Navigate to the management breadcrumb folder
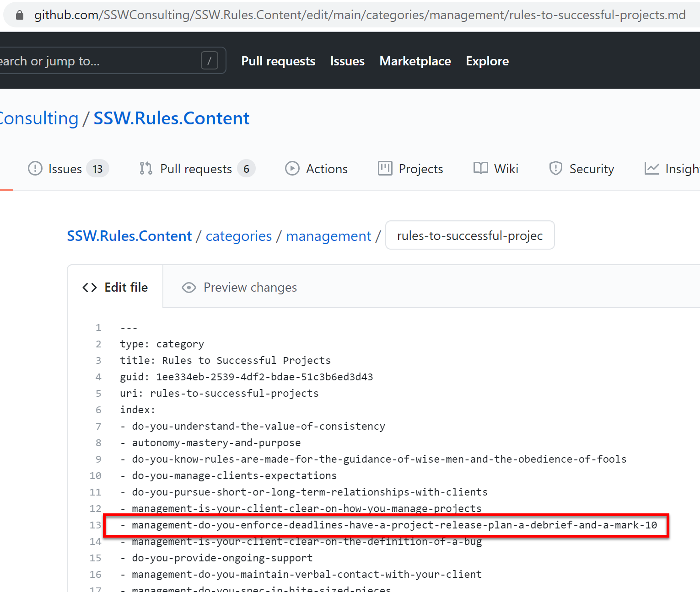Viewport: 700px width, 592px height. pyautogui.click(x=328, y=236)
